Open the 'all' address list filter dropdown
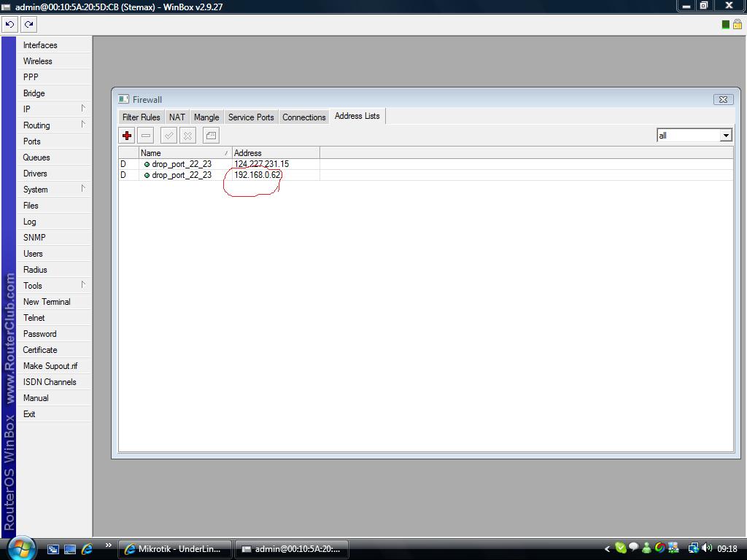 click(x=726, y=136)
